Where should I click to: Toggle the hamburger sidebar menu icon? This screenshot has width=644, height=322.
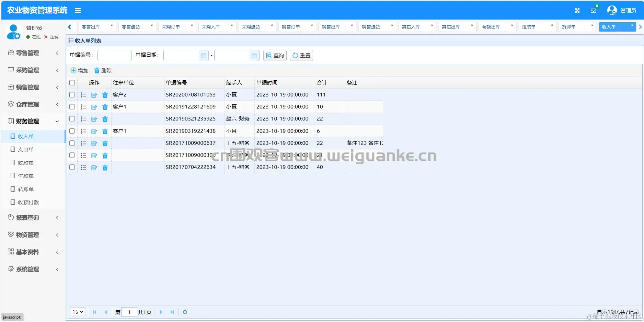(78, 10)
